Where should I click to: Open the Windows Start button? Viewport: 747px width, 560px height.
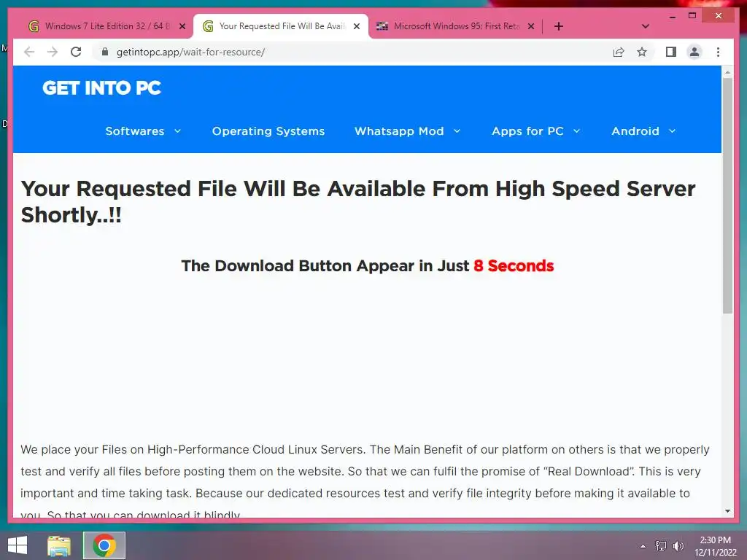[x=18, y=545]
